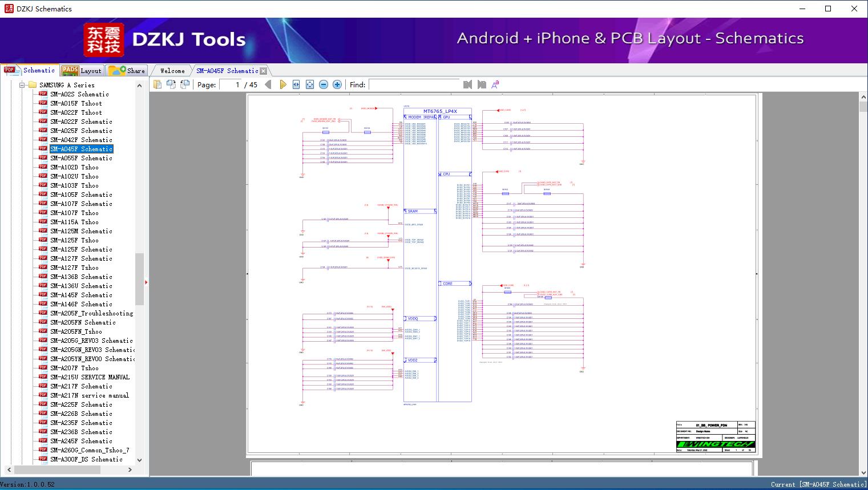Screen dimensions: 868x490
Task: Open SM-A215U SERVICE MANUAL
Action: click(x=90, y=377)
